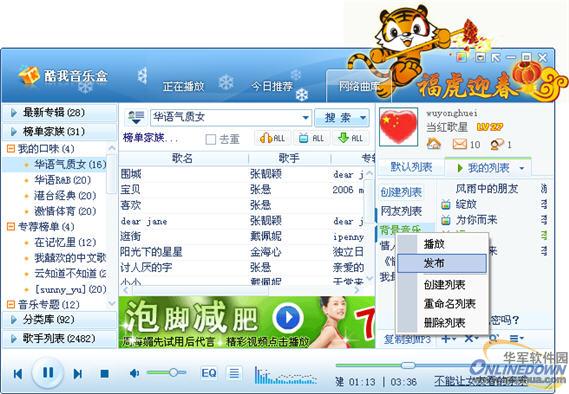
Task: Expand the 最新专辑 (28) section
Action: click(60, 112)
